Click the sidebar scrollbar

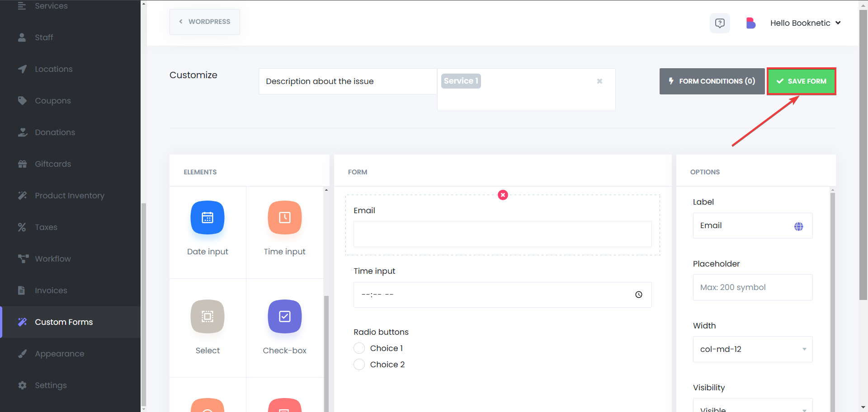coord(144,305)
